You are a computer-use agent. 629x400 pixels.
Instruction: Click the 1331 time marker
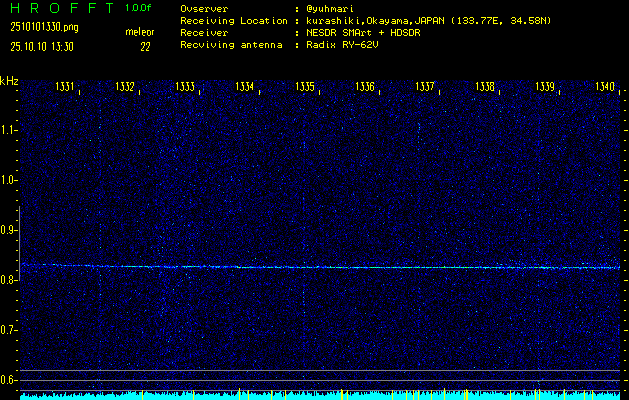pyautogui.click(x=66, y=88)
